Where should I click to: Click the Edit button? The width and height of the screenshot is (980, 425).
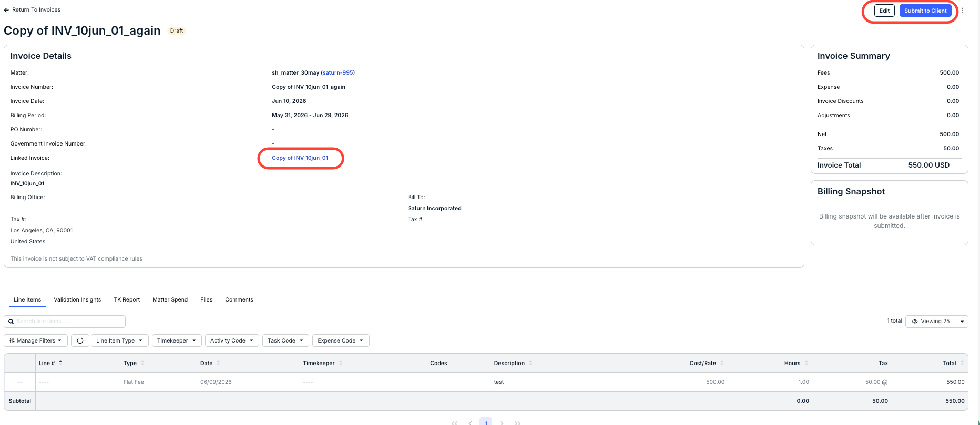click(x=884, y=11)
